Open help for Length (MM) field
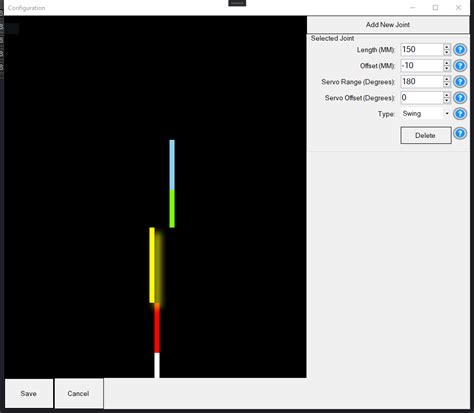This screenshot has width=474, height=413. (x=460, y=50)
